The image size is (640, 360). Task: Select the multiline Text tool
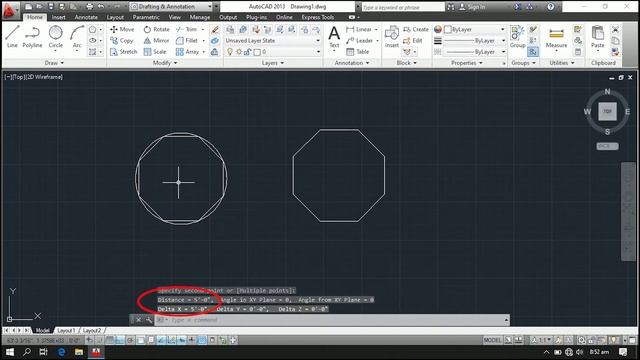334,37
